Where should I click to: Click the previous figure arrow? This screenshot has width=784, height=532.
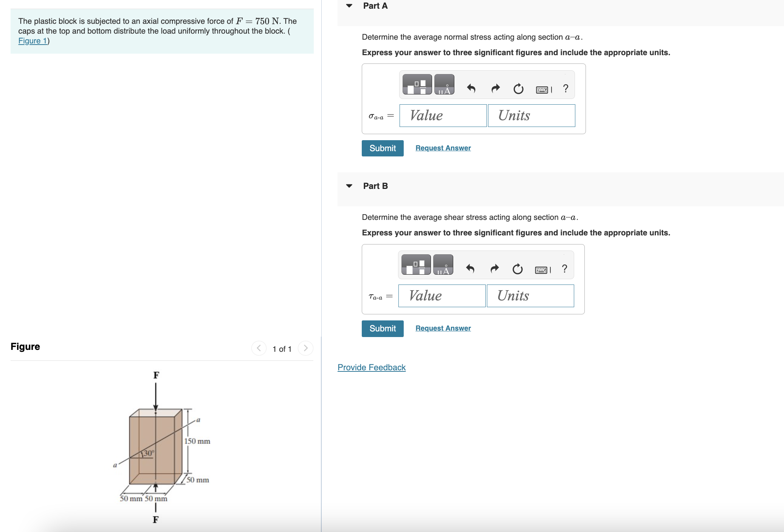pos(258,348)
